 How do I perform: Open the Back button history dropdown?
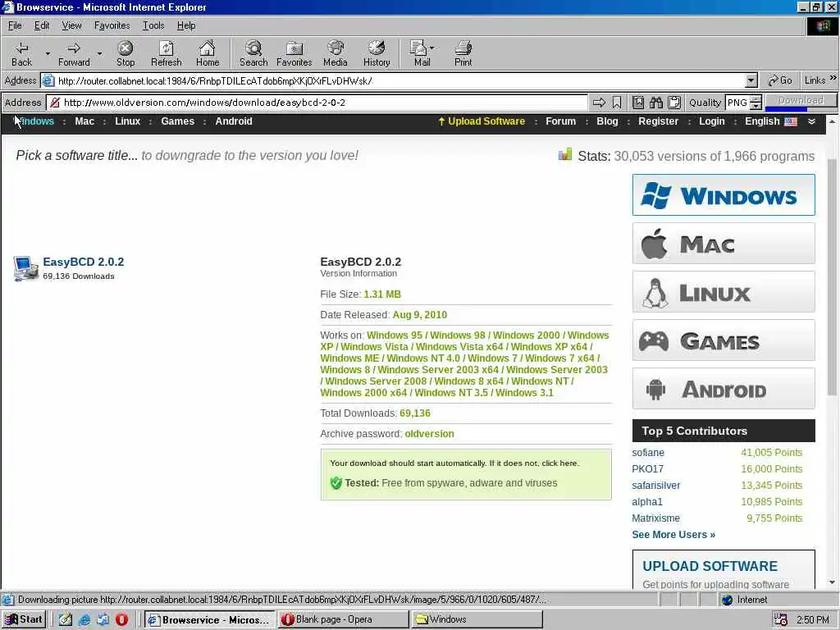47,53
